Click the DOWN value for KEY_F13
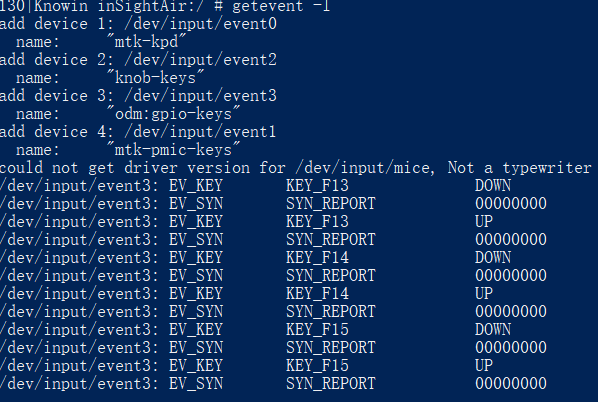This screenshot has height=402, width=598. coord(493,186)
